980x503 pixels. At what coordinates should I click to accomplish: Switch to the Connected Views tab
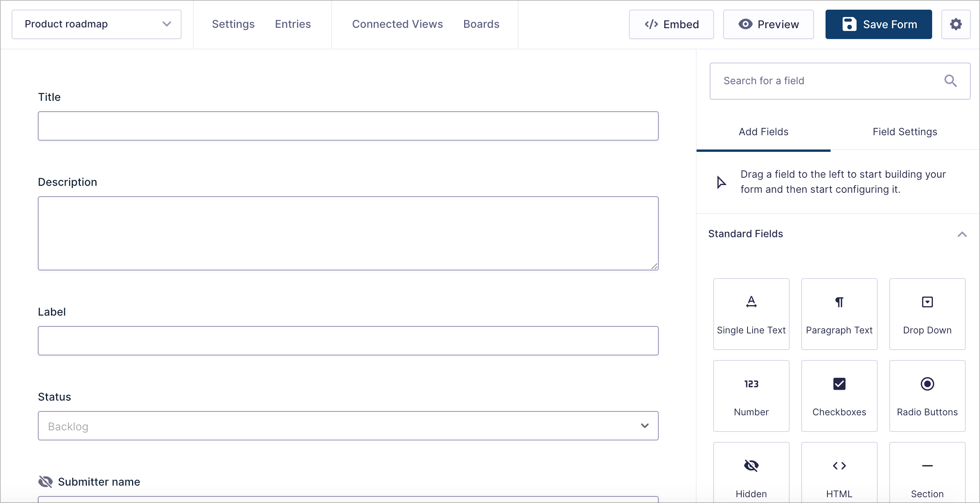point(397,24)
